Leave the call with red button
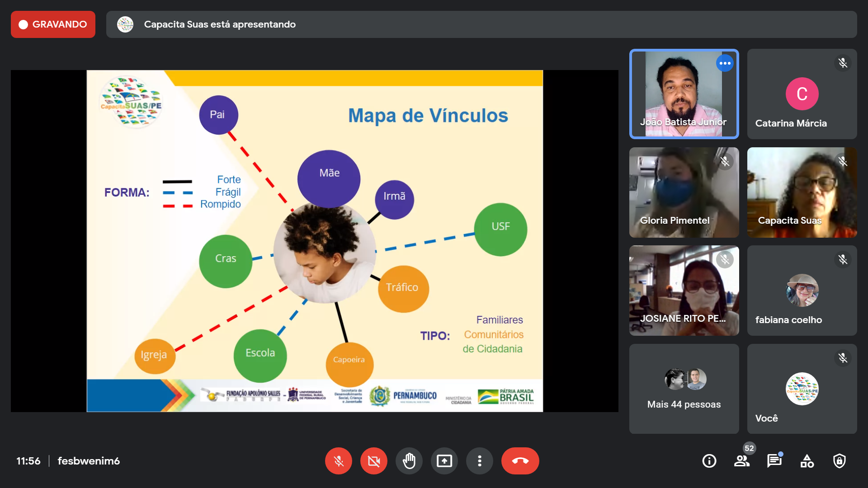Screen dimensions: 868x488 click(x=520, y=461)
